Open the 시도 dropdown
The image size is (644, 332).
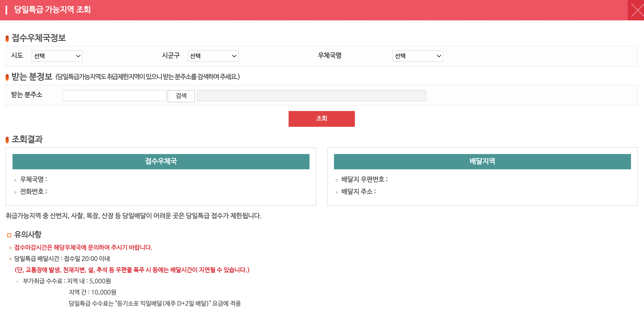coord(57,56)
